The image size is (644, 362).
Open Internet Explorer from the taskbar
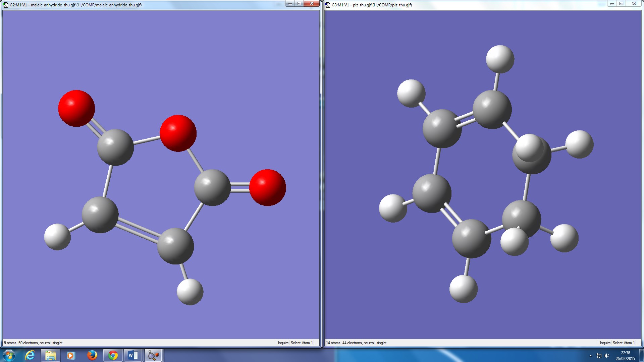[30, 355]
